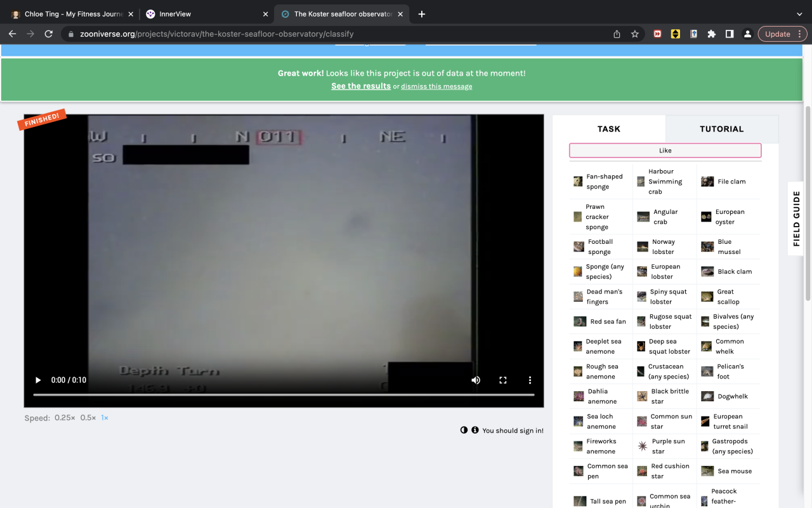The width and height of the screenshot is (812, 508).
Task: Select Pelican's foot
Action: point(728,371)
